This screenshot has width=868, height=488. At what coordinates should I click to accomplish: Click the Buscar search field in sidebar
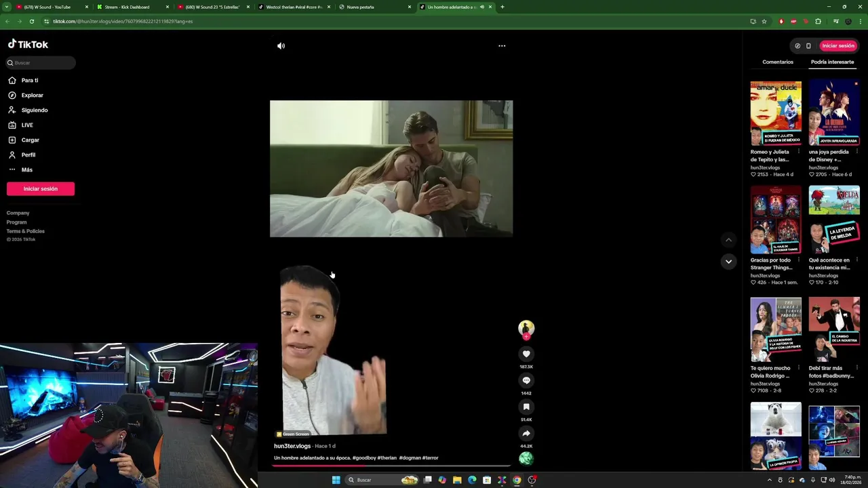point(41,63)
